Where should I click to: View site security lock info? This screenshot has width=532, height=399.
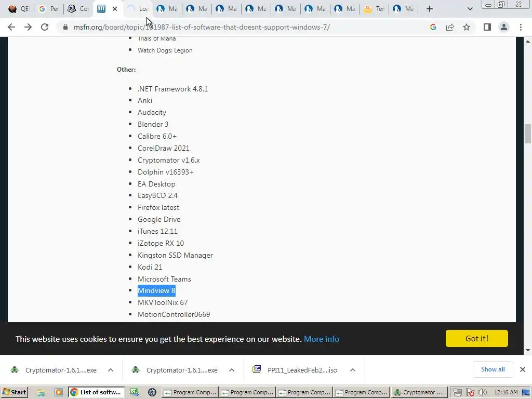(x=65, y=27)
